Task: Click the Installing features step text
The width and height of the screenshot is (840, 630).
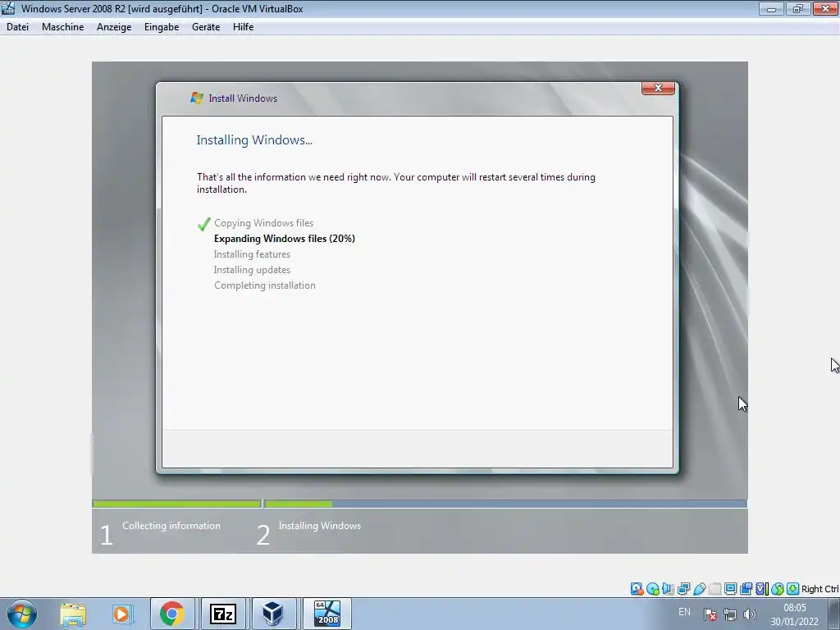Action: (252, 254)
